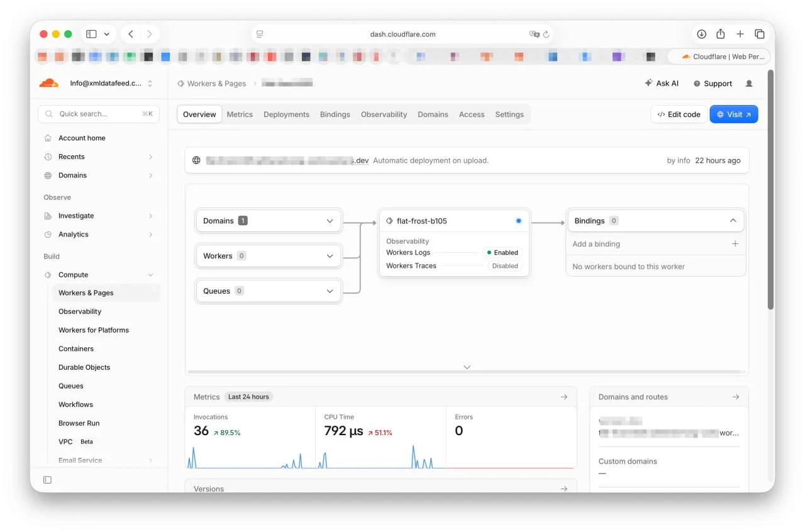Open Versions panel arrow icon
The height and width of the screenshot is (532, 805).
564,489
